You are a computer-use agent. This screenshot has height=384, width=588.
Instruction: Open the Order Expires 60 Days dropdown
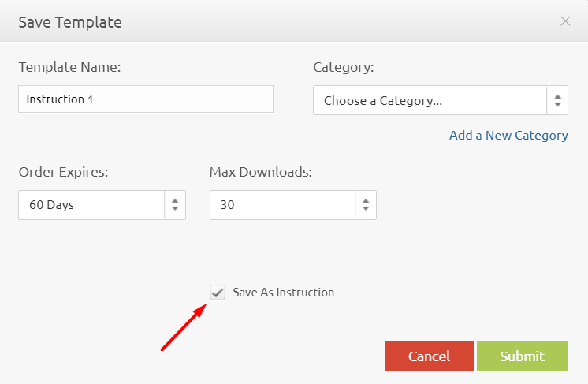point(91,205)
